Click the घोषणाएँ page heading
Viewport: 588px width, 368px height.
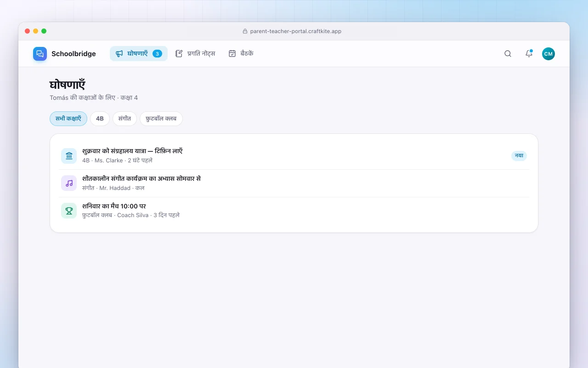click(68, 85)
